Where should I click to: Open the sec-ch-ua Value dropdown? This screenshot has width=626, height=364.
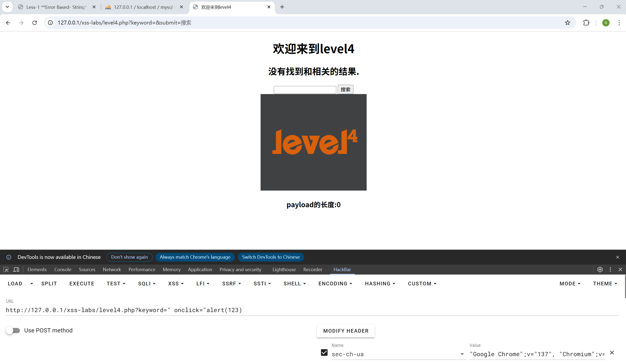tap(462, 354)
